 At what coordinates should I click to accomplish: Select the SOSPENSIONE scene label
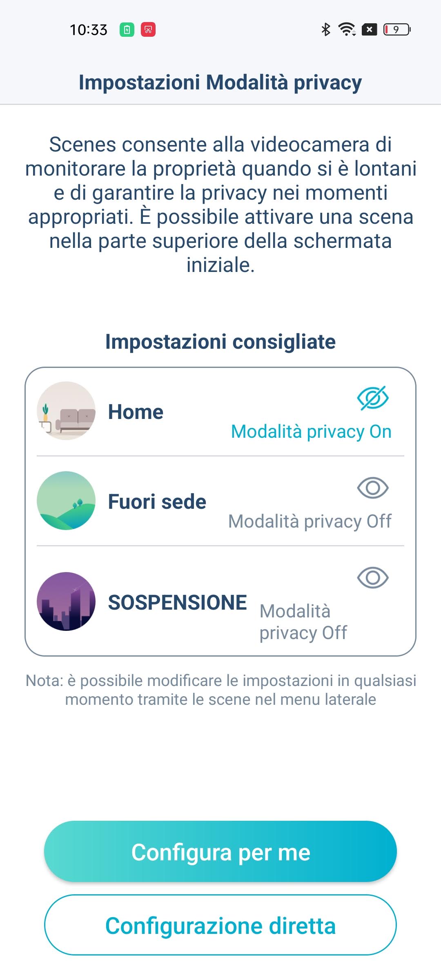(x=177, y=602)
